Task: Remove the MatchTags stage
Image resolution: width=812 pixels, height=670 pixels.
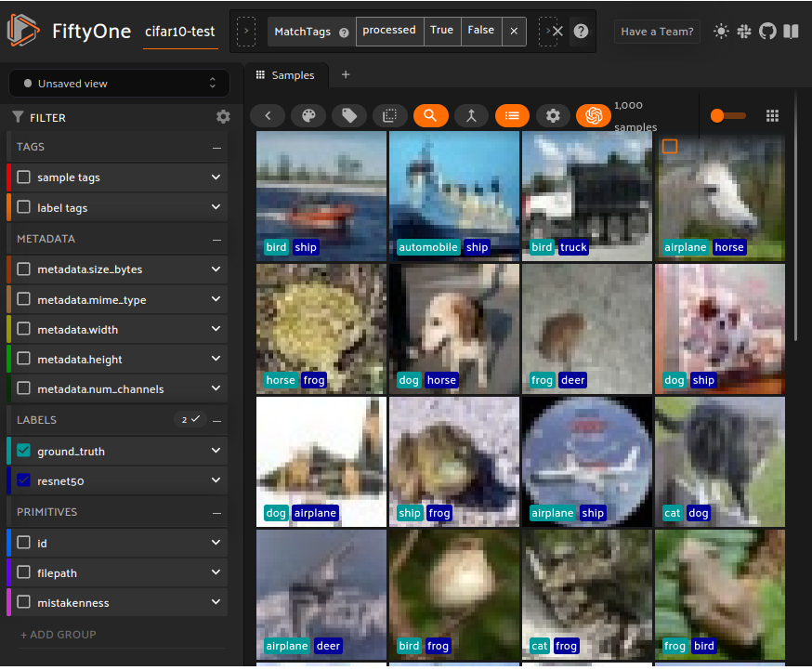Action: tap(514, 31)
